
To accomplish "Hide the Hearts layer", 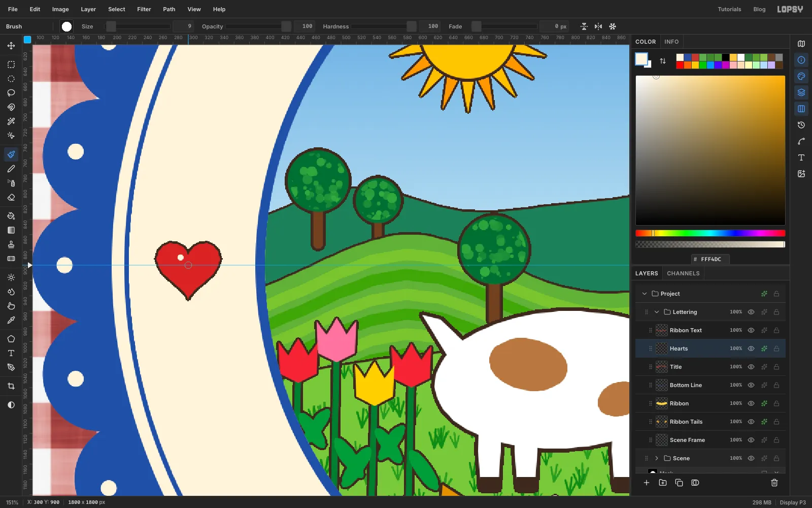I will click(751, 348).
